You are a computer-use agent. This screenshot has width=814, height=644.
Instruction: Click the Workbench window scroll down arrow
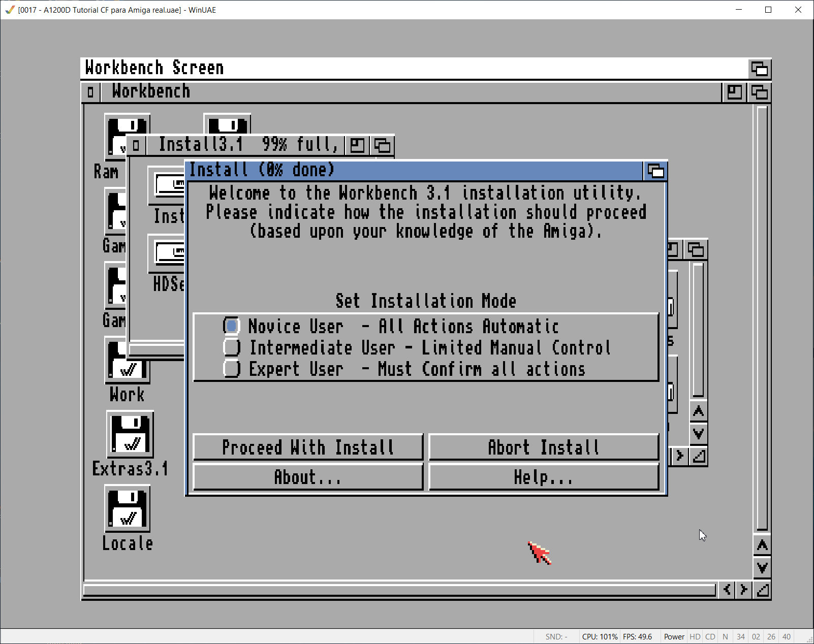pos(762,567)
